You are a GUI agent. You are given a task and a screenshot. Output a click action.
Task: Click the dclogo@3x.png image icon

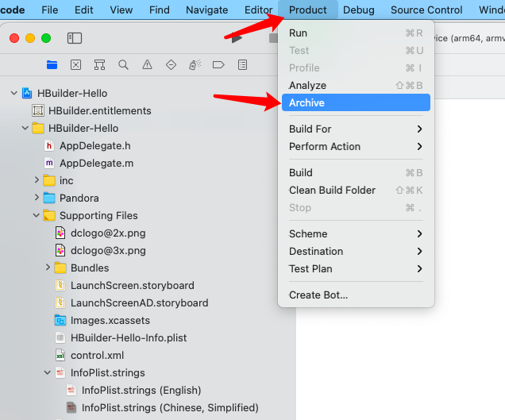pyautogui.click(x=60, y=250)
